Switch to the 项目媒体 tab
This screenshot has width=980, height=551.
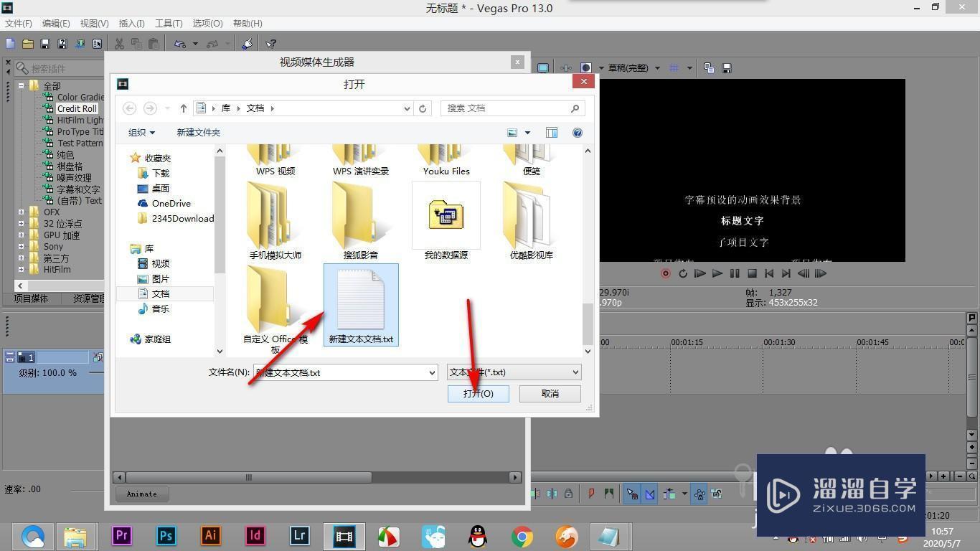[31, 299]
